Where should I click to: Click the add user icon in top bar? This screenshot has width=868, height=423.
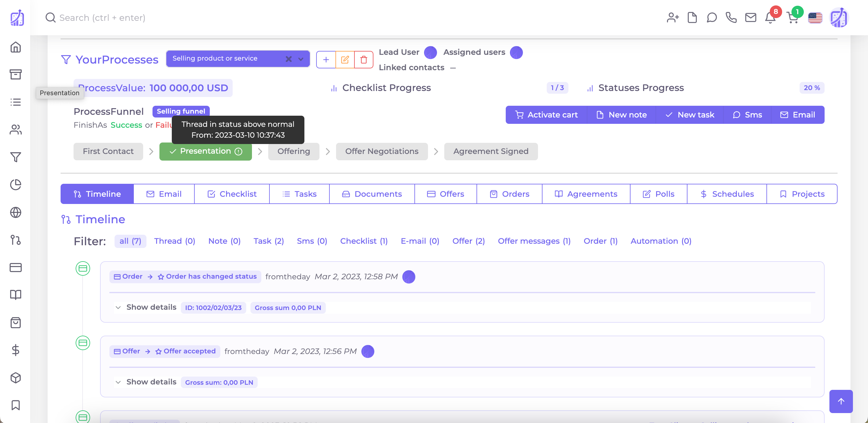[x=673, y=17]
